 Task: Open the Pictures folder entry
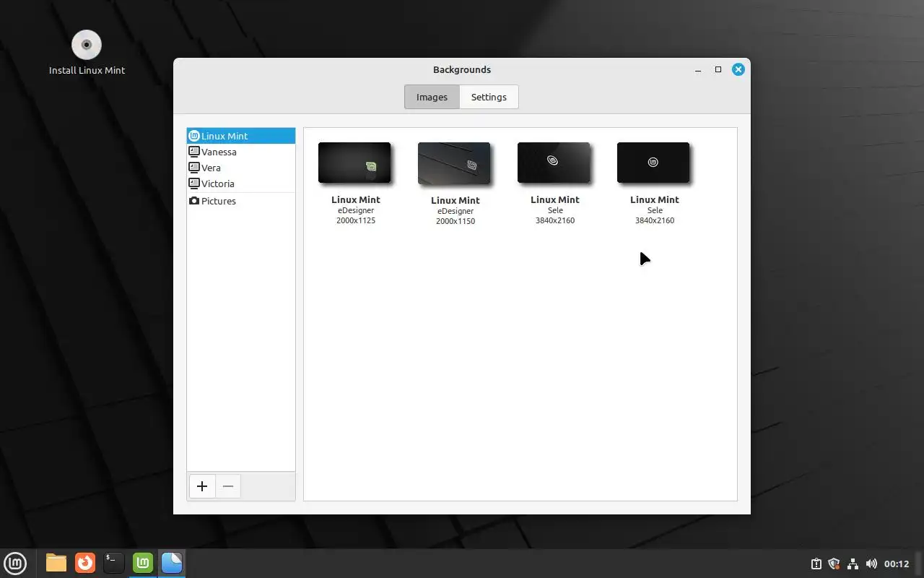coord(241,201)
